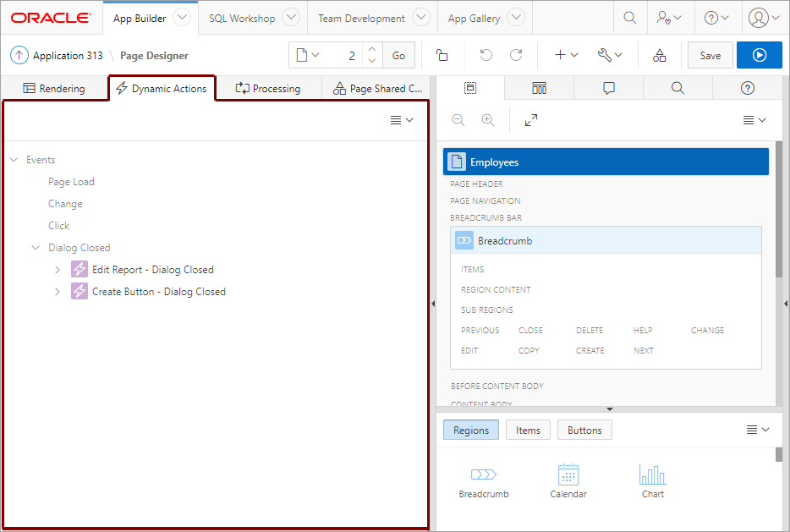790x532 pixels.
Task: Zoom out the layout
Action: tap(458, 120)
